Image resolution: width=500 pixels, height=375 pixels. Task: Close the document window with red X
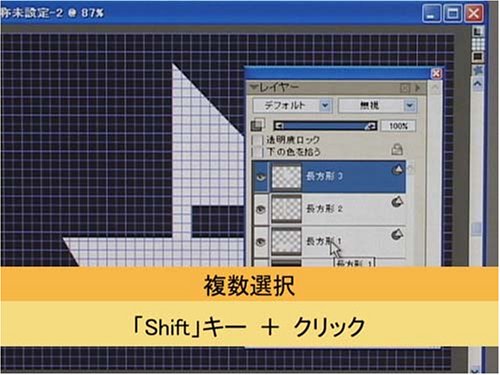pos(474,14)
